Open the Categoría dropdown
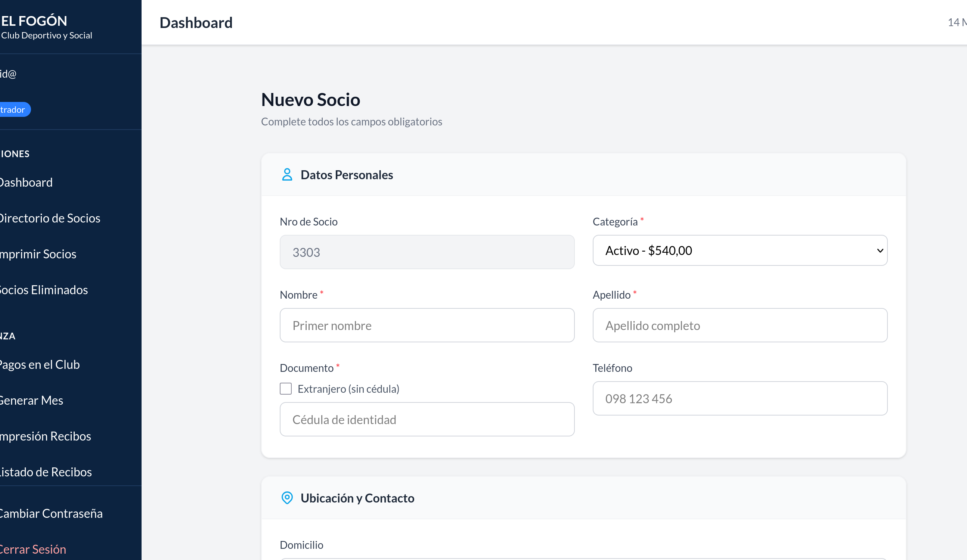 coord(740,251)
